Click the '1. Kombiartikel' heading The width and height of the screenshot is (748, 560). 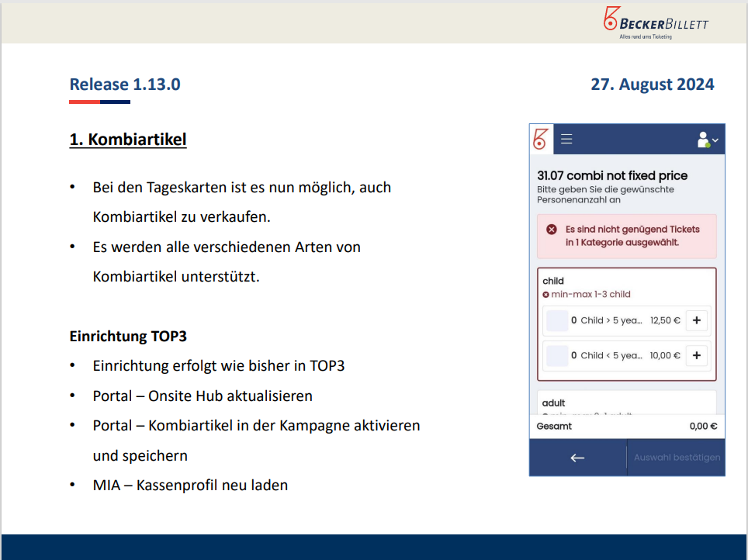(128, 140)
